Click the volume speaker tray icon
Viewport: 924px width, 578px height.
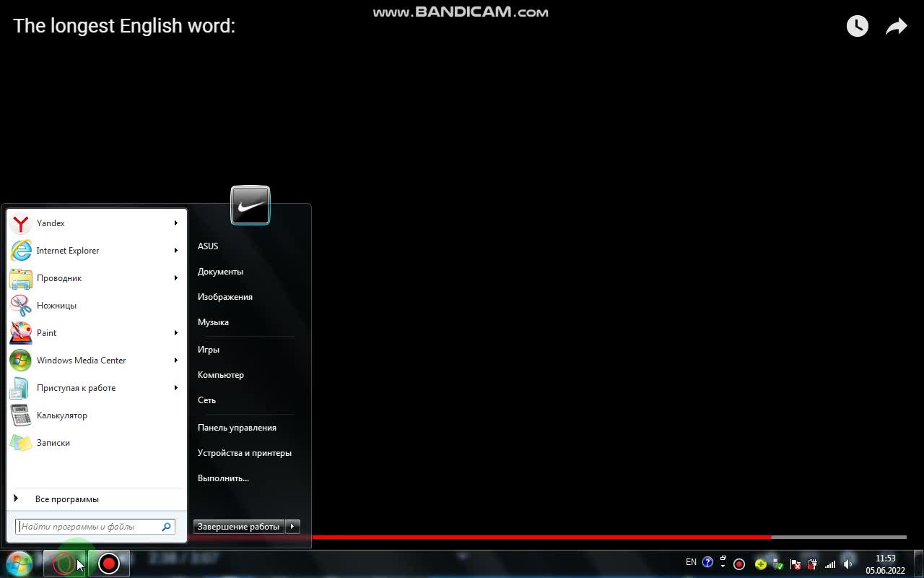click(848, 564)
